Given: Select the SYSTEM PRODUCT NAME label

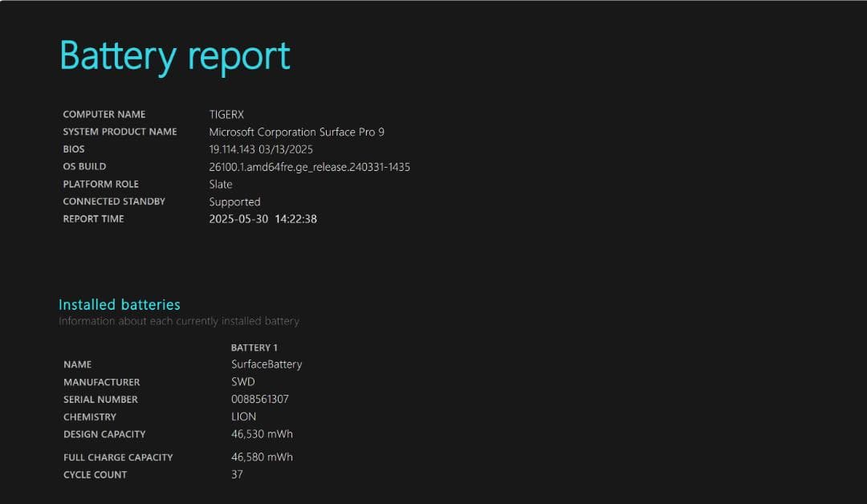Looking at the screenshot, I should pyautogui.click(x=120, y=132).
